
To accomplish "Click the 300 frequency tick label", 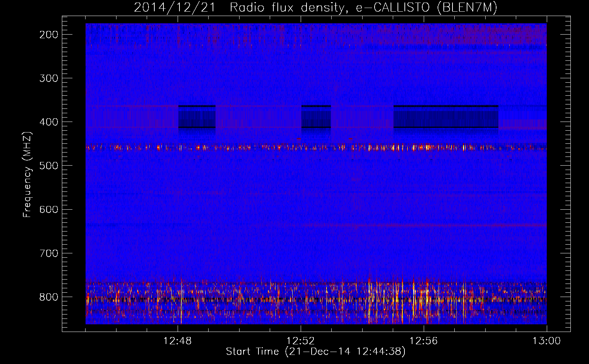I will 48,78.
